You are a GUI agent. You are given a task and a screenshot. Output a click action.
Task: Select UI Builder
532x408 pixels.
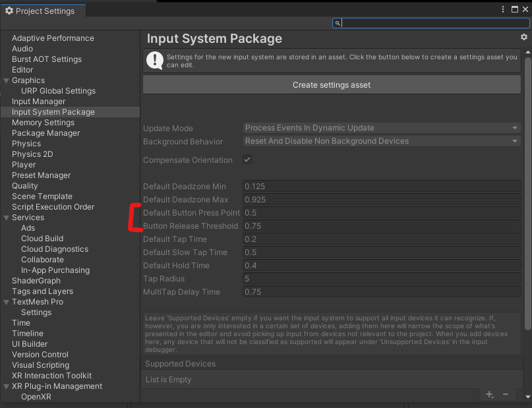click(x=30, y=343)
